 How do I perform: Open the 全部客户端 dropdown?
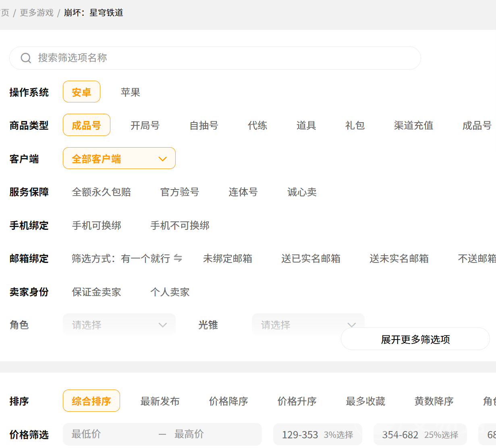[119, 158]
